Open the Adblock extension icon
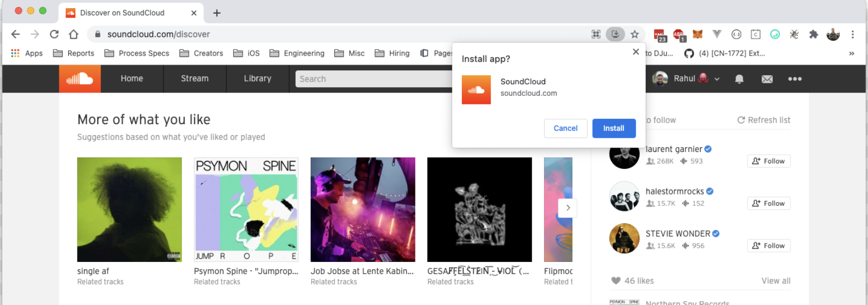 679,35
